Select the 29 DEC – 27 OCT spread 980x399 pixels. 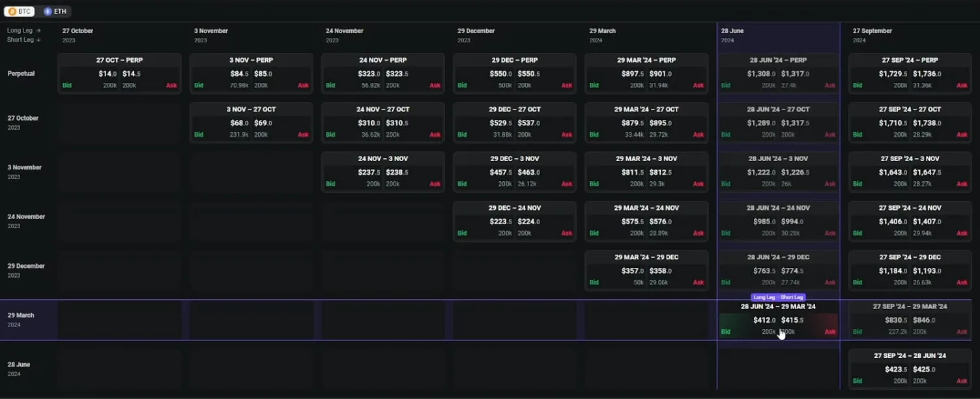point(515,123)
